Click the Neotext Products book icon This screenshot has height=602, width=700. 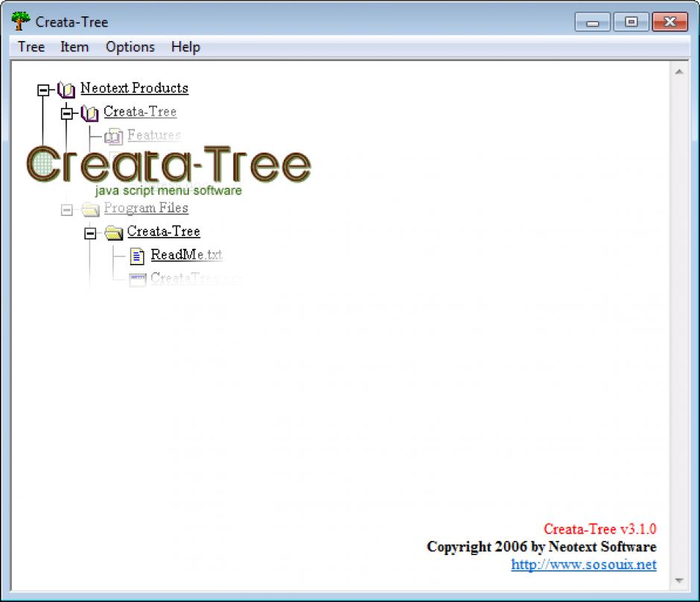pyautogui.click(x=66, y=89)
